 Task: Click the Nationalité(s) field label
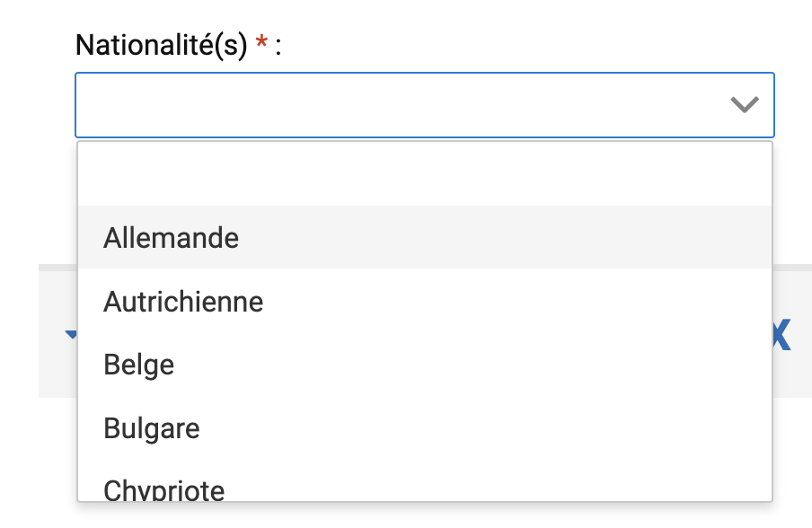pos(161,44)
